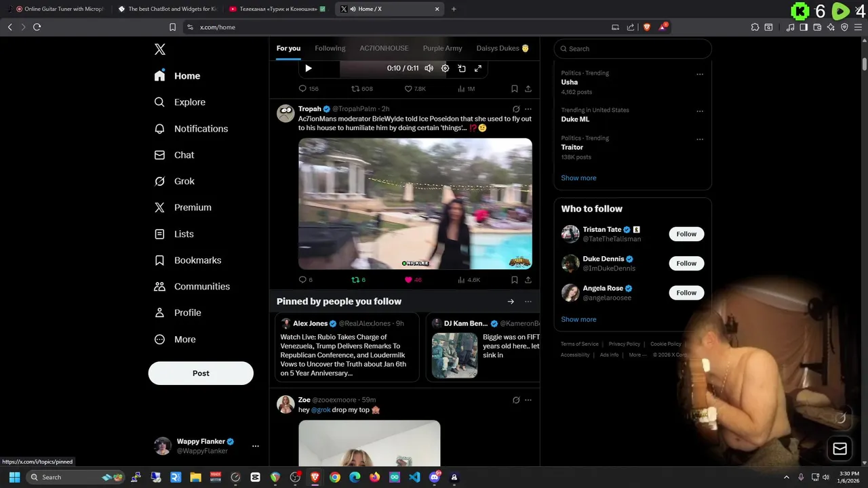Open more options on Tropah post

point(528,109)
